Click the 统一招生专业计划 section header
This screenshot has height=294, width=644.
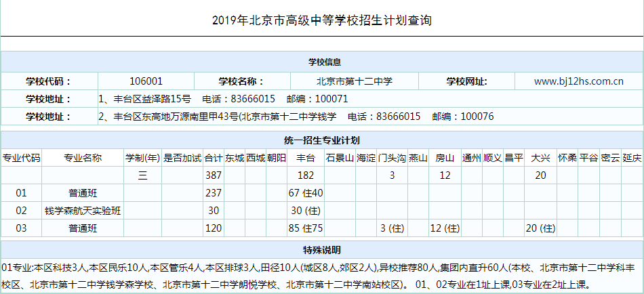click(322, 141)
